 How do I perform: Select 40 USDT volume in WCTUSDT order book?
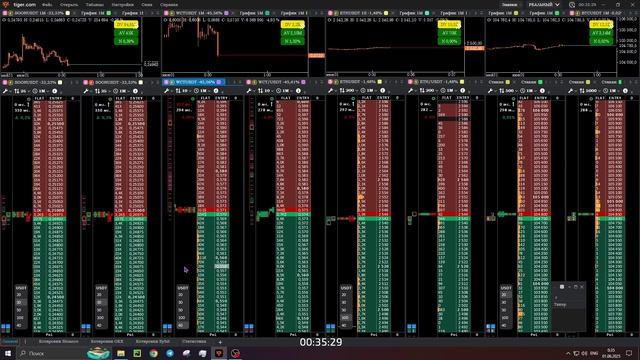point(183,325)
